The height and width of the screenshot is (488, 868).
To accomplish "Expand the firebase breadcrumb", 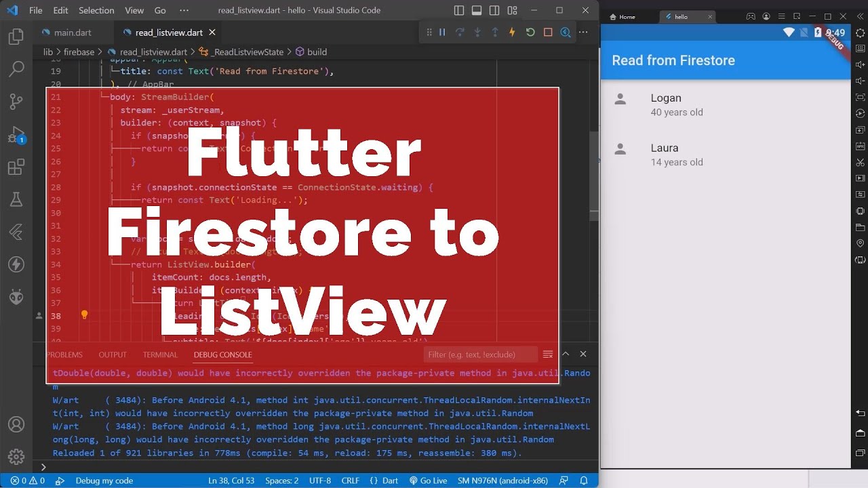I will pos(79,52).
